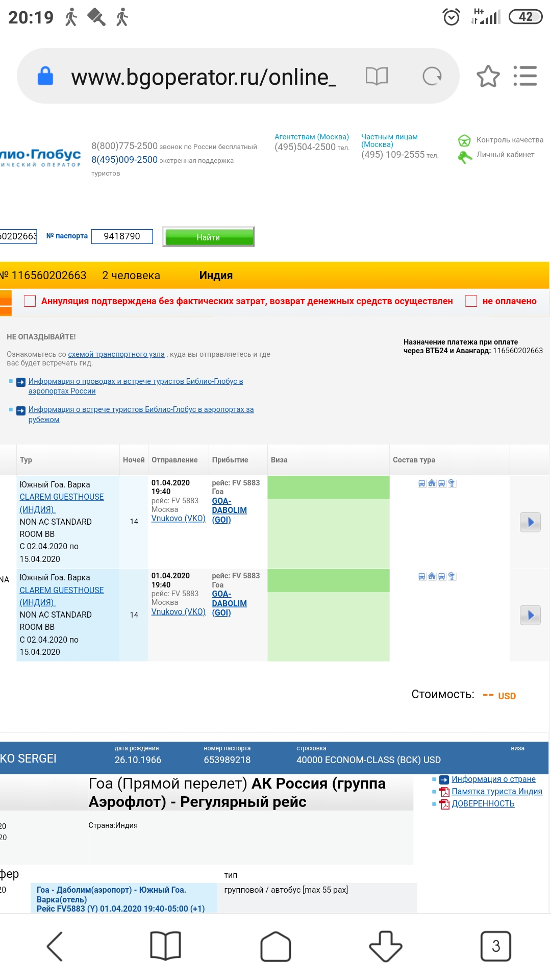551x980 pixels.
Task: Click arrow icon beside Russian airports info link
Action: [x=21, y=382]
